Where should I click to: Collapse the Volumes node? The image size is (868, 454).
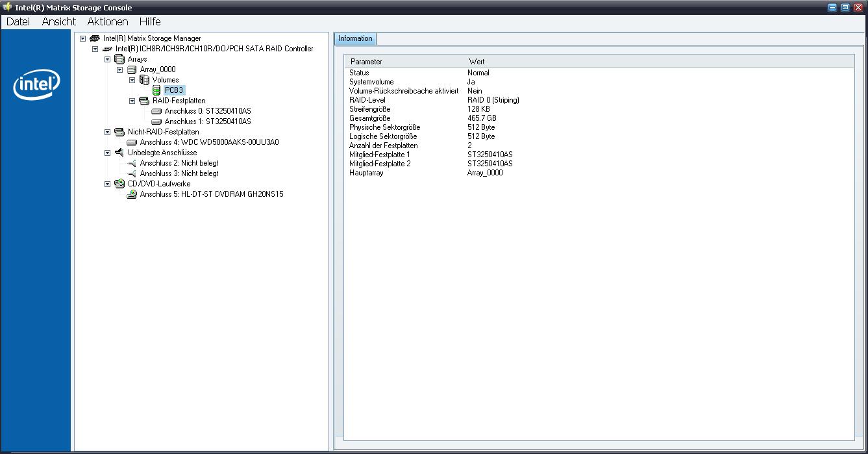coord(132,80)
